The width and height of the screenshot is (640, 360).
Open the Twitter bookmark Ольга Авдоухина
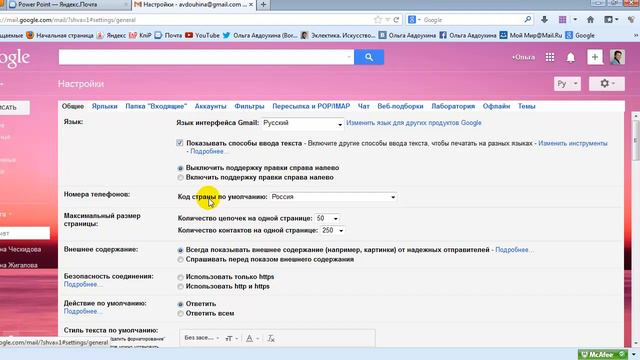pyautogui.click(x=260, y=36)
